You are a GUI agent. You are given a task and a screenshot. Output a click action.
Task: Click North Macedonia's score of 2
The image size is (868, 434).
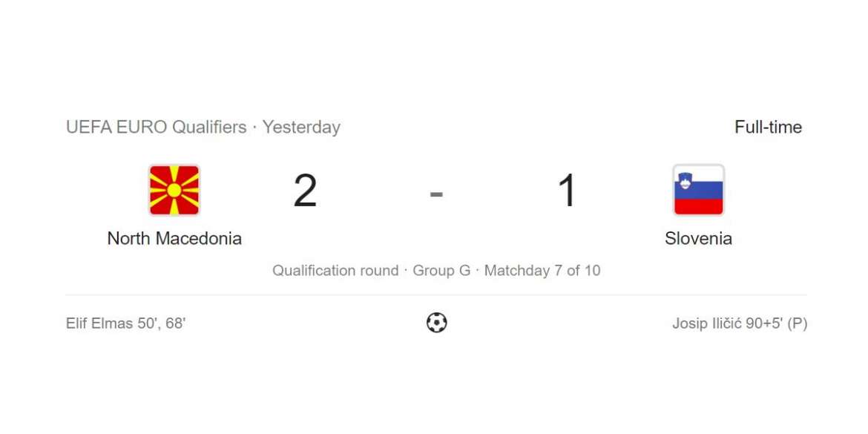coord(305,191)
